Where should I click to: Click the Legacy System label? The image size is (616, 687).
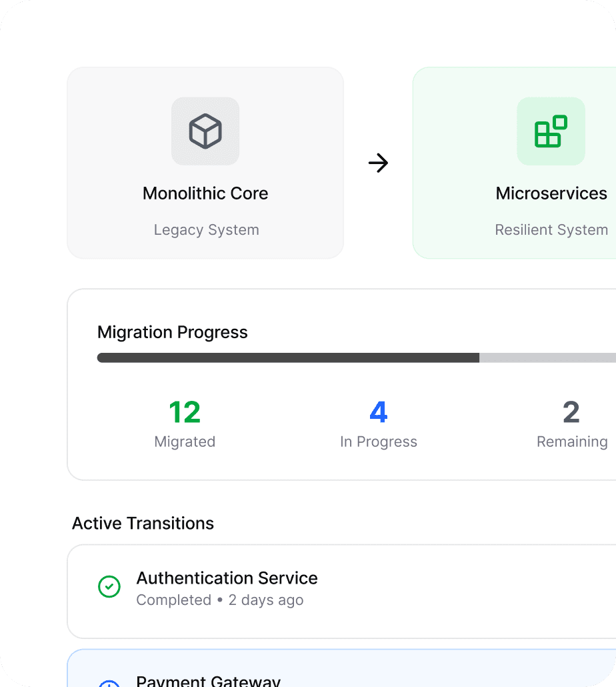tap(206, 229)
